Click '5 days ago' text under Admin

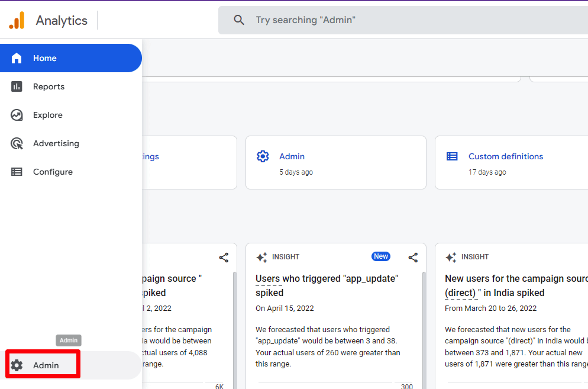(296, 172)
